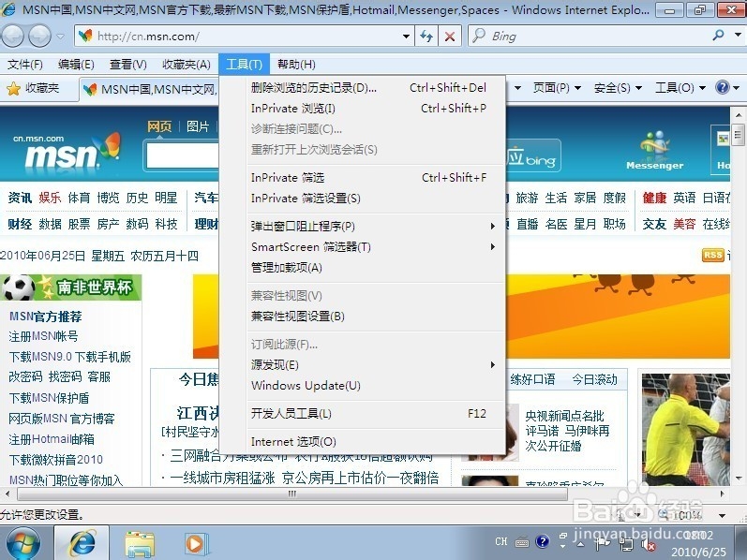Click 图片 search tab link
747x560 pixels.
(198, 126)
